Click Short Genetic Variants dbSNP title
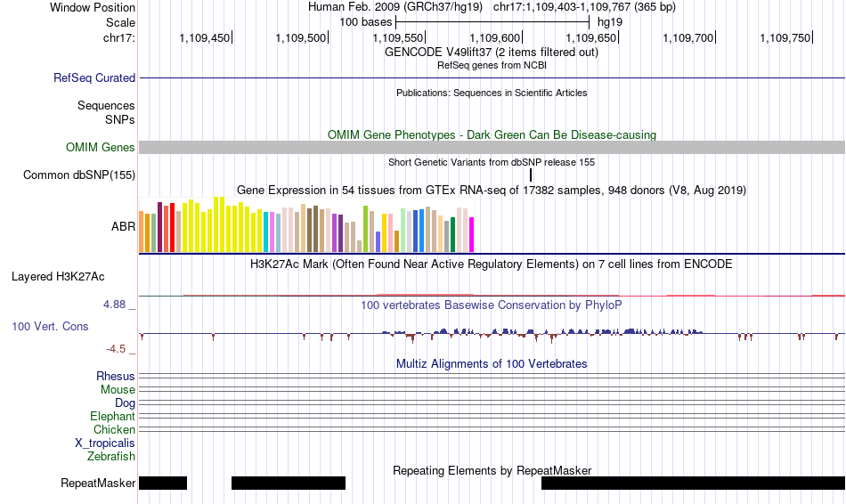 [492, 162]
